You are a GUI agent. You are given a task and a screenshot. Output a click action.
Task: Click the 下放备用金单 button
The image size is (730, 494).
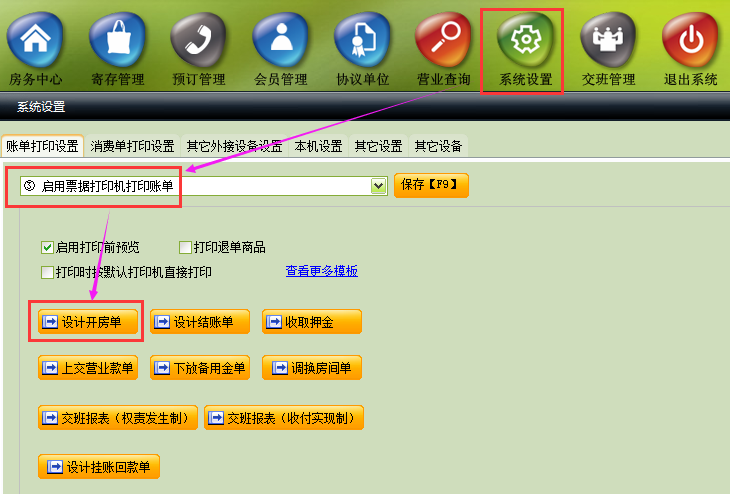pos(200,368)
